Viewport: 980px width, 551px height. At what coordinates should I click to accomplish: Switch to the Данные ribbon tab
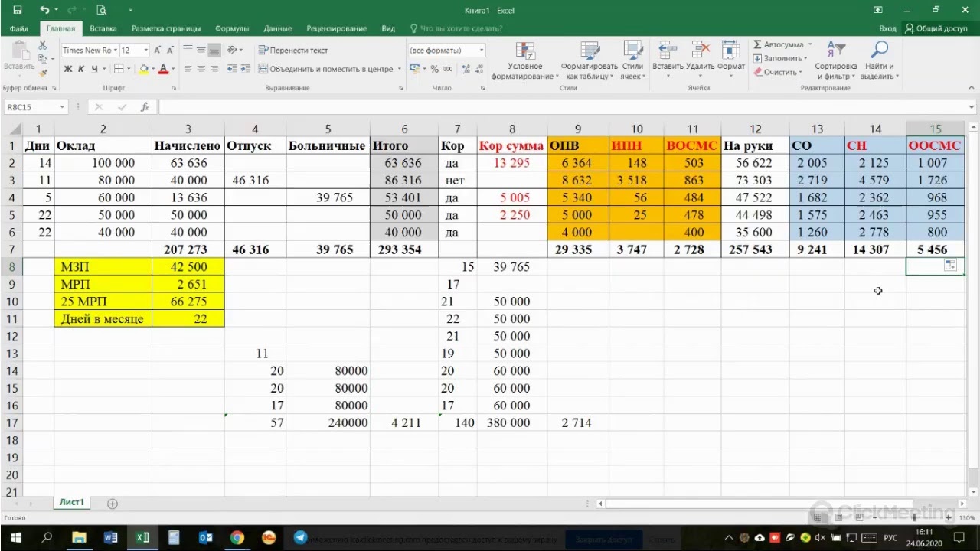pyautogui.click(x=278, y=28)
